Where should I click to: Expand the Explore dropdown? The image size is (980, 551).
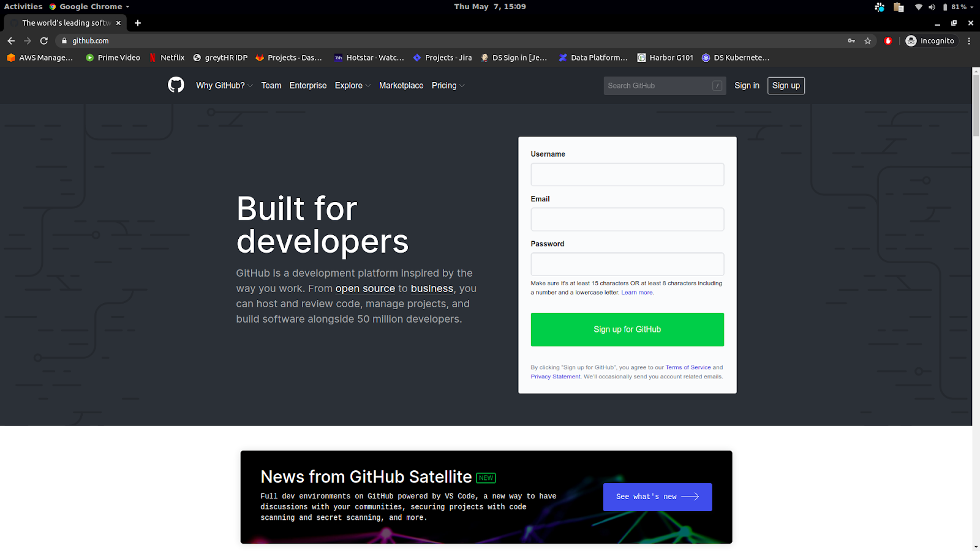click(x=353, y=86)
